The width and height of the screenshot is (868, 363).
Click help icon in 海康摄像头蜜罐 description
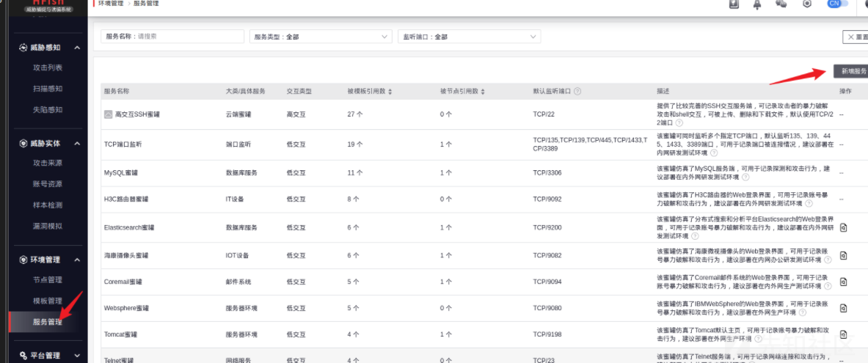tap(827, 260)
